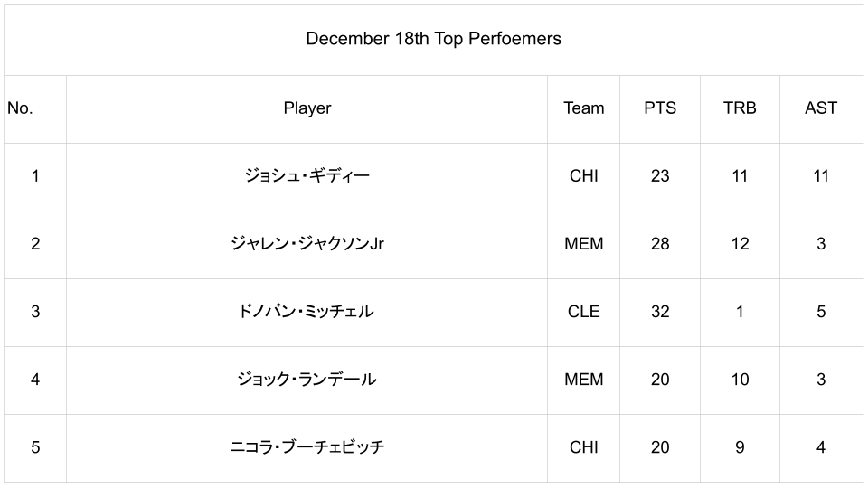Select player name ニコラ・ブーチェビッチ

coord(307,447)
